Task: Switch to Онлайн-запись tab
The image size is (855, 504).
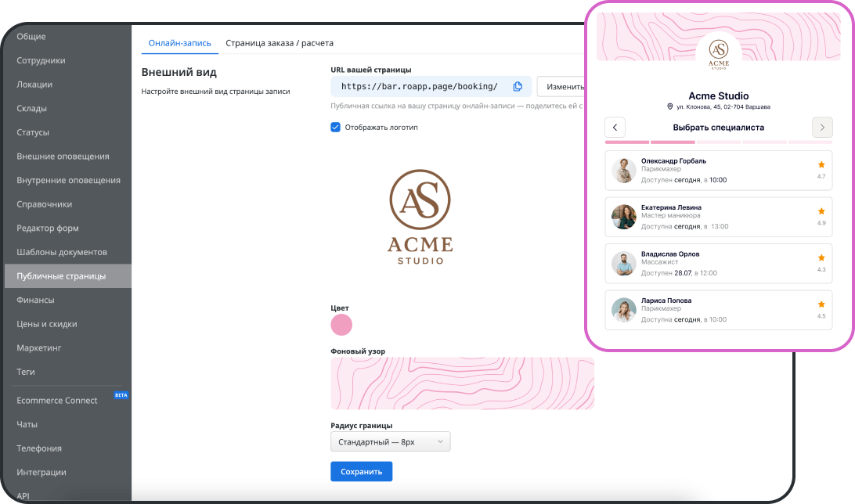Action: pyautogui.click(x=179, y=43)
